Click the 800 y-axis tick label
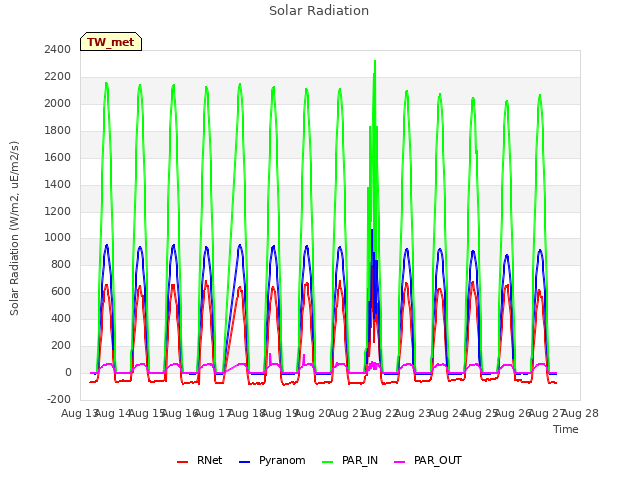640x480 pixels. click(x=61, y=264)
